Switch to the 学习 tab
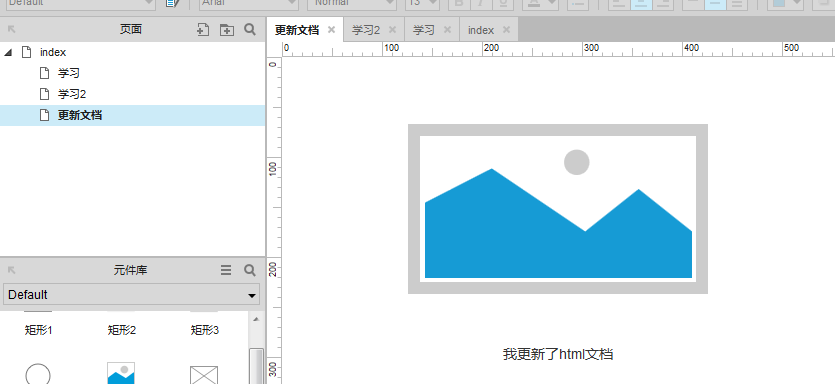 coord(424,30)
